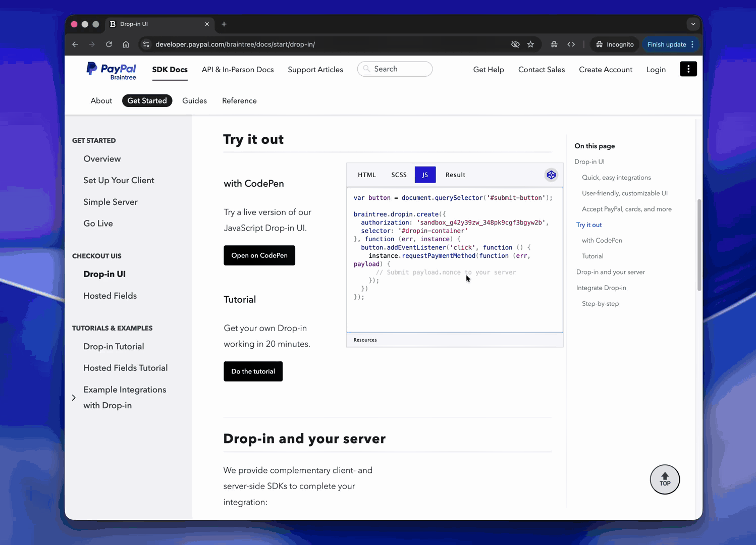Image resolution: width=756 pixels, height=545 pixels.
Task: Select the JS tab in CodePen embed
Action: (425, 175)
